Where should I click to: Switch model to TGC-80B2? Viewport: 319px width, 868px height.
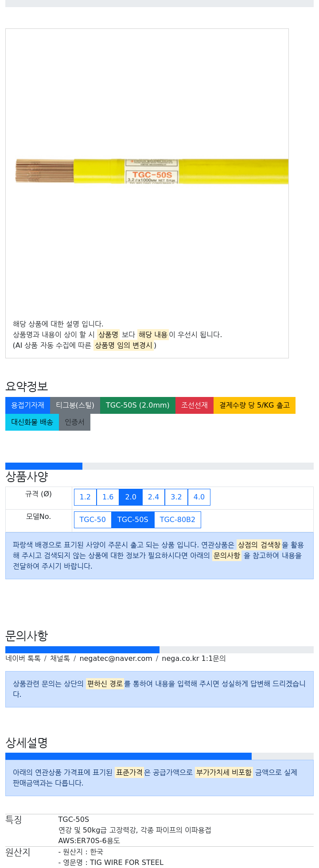coord(177,519)
